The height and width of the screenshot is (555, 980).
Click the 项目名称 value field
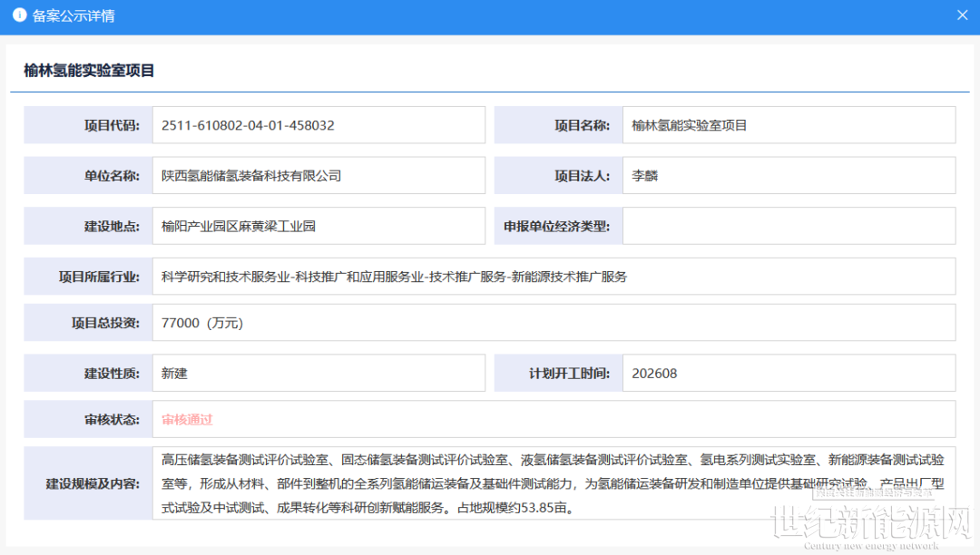click(x=788, y=125)
